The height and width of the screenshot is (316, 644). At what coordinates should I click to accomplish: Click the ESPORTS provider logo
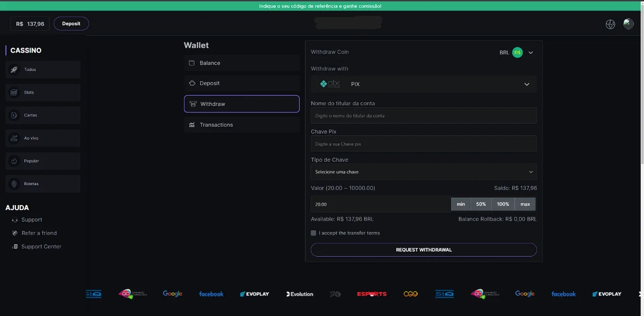pos(372,294)
